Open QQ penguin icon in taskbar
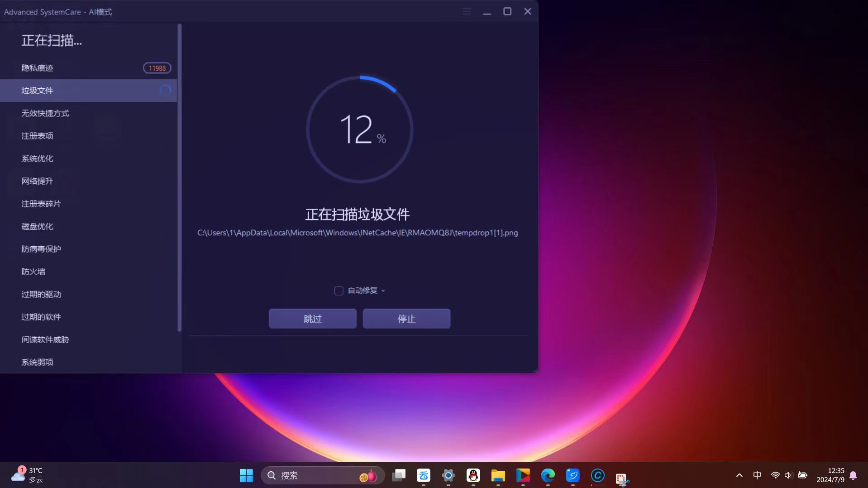Viewport: 868px width, 488px height. pyautogui.click(x=473, y=475)
